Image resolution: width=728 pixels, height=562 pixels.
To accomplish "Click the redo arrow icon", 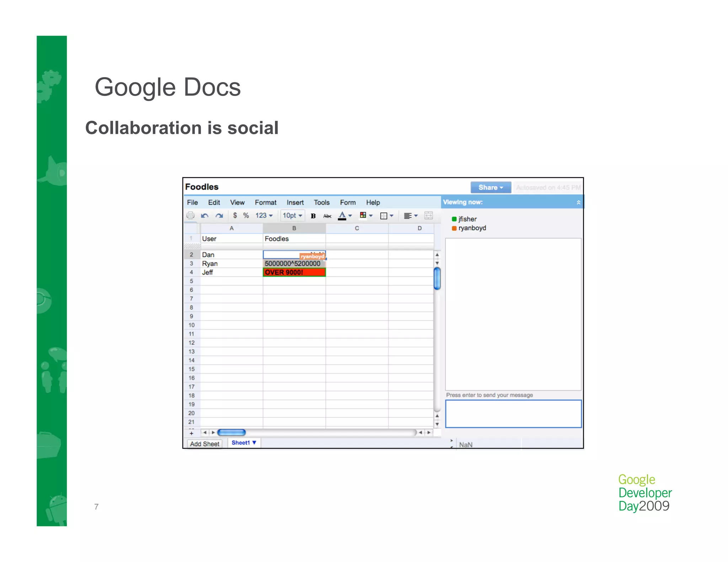I will coord(219,215).
